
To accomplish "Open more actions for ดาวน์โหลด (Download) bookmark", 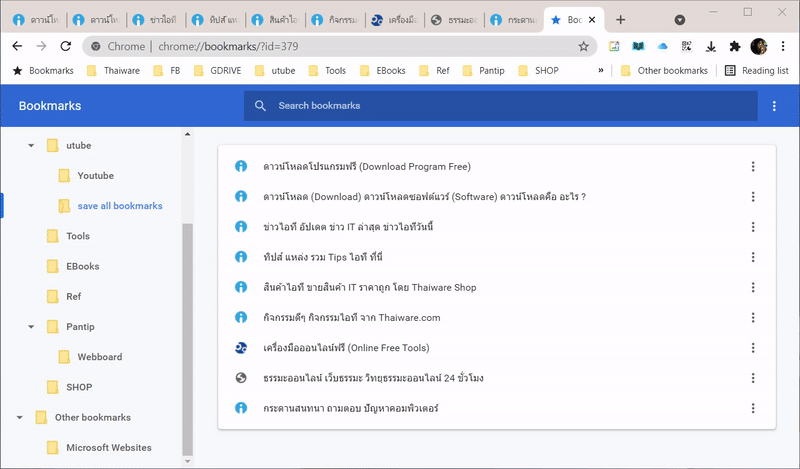I will point(753,196).
